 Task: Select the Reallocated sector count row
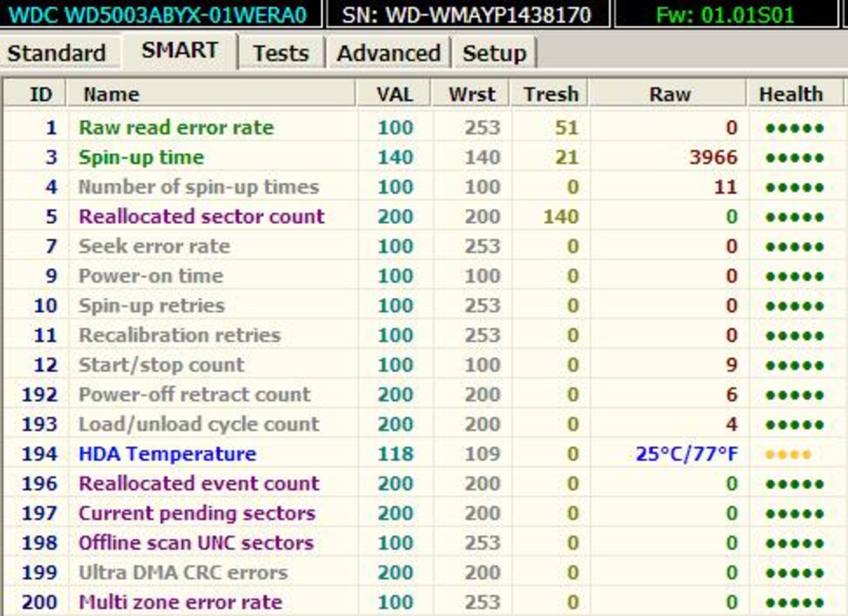click(201, 217)
